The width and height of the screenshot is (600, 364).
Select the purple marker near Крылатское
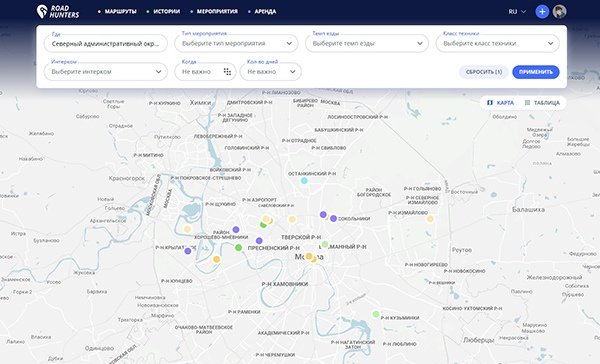coord(188,251)
